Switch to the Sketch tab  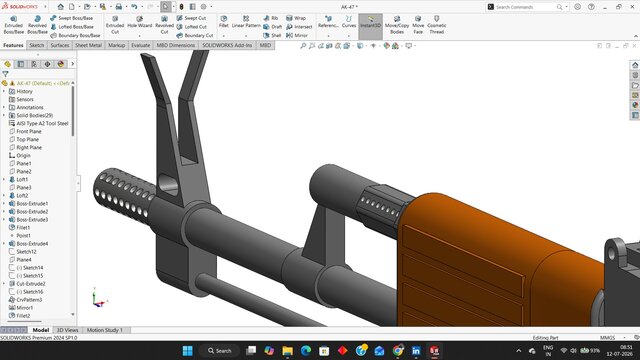(x=36, y=45)
